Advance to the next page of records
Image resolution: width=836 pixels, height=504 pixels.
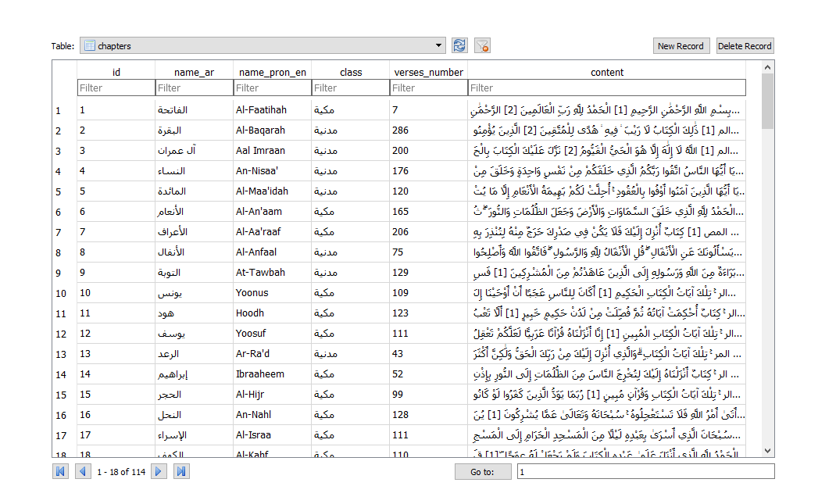159,471
